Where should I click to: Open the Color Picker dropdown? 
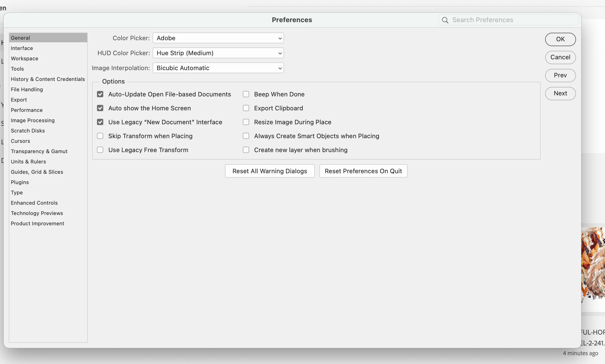[218, 38]
